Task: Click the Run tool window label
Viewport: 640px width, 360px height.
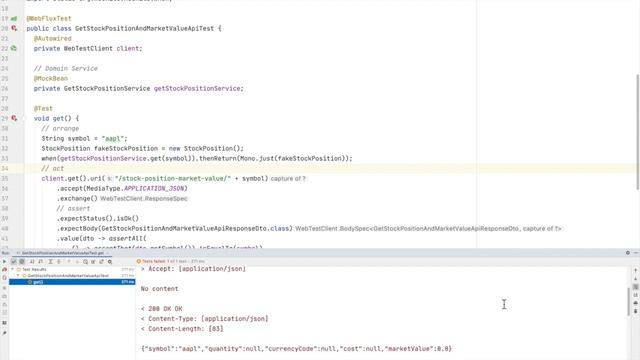Action: point(5,253)
